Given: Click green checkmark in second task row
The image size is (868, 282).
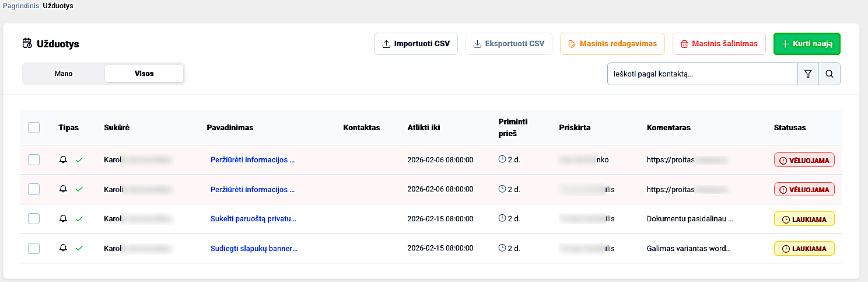Looking at the screenshot, I should 79,189.
